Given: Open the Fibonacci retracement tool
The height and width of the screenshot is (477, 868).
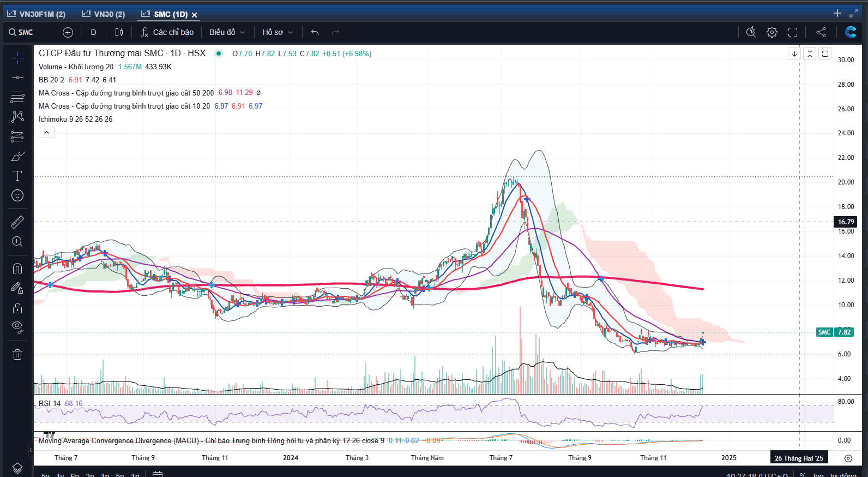Looking at the screenshot, I should 17,97.
